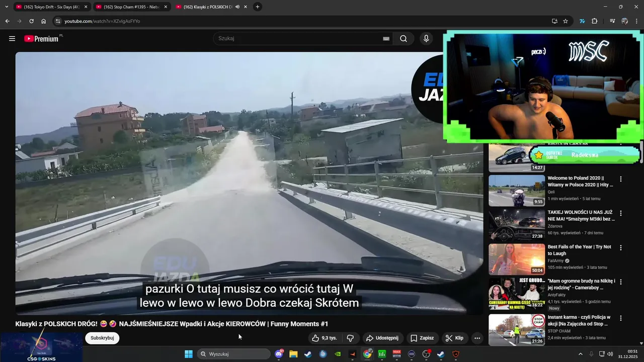This screenshot has height=362, width=644.
Task: Show hidden system tray icons chevron
Action: coord(580,354)
